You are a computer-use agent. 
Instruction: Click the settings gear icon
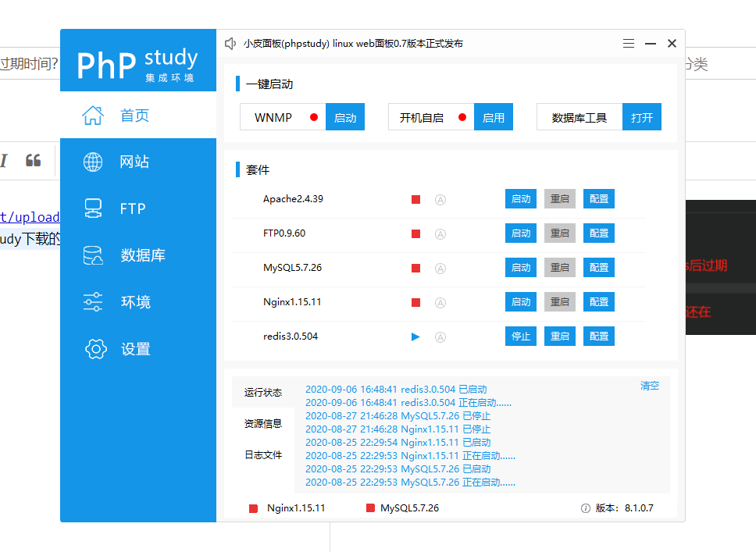(x=96, y=348)
